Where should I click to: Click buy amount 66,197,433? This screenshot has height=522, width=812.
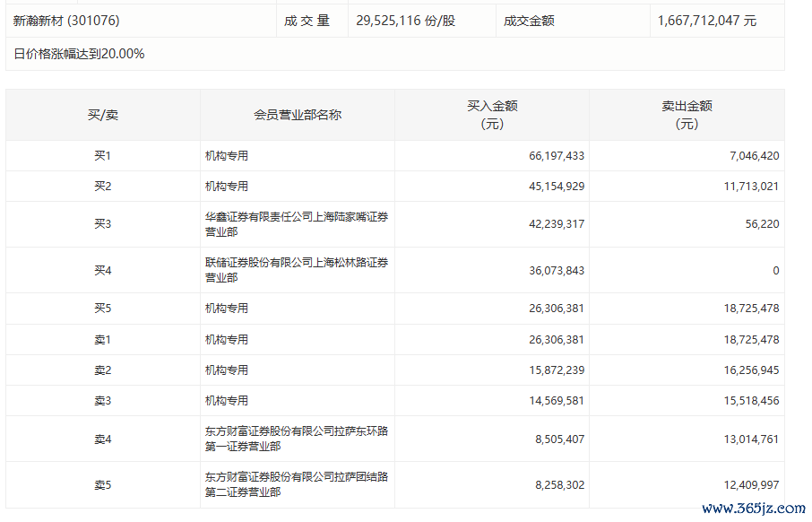[557, 155]
